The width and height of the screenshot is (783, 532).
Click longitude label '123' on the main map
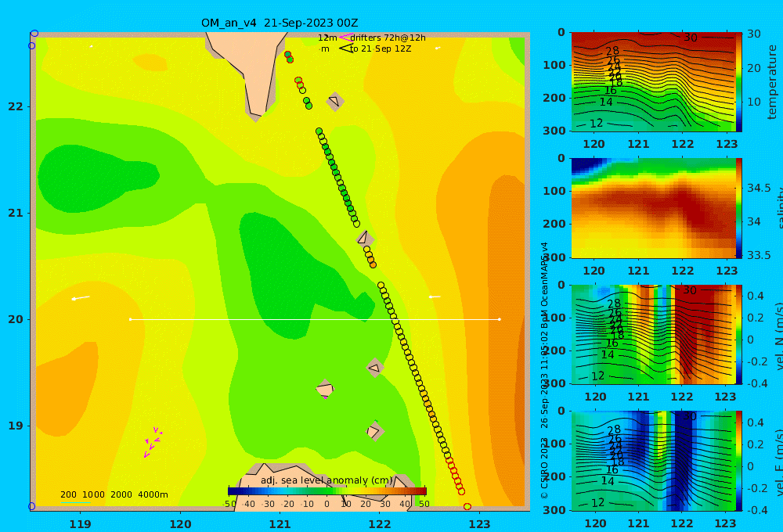(x=480, y=524)
